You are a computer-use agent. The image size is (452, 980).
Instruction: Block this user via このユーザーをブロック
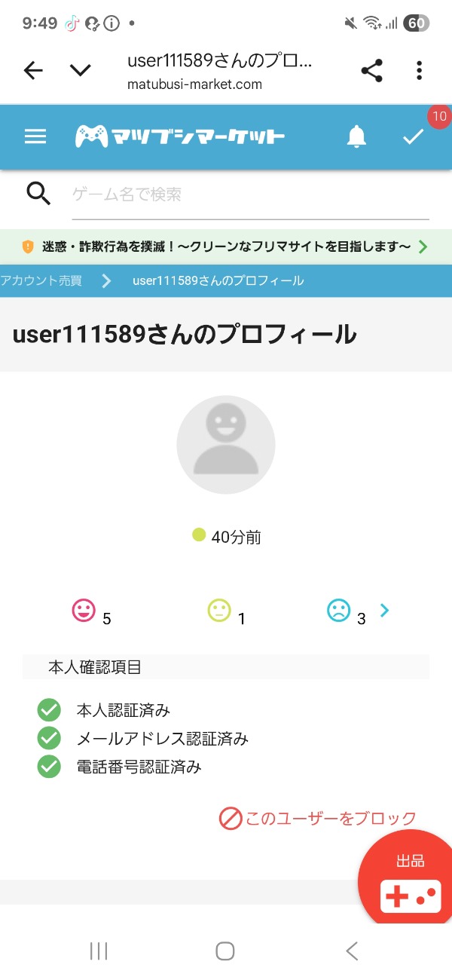[x=318, y=819]
